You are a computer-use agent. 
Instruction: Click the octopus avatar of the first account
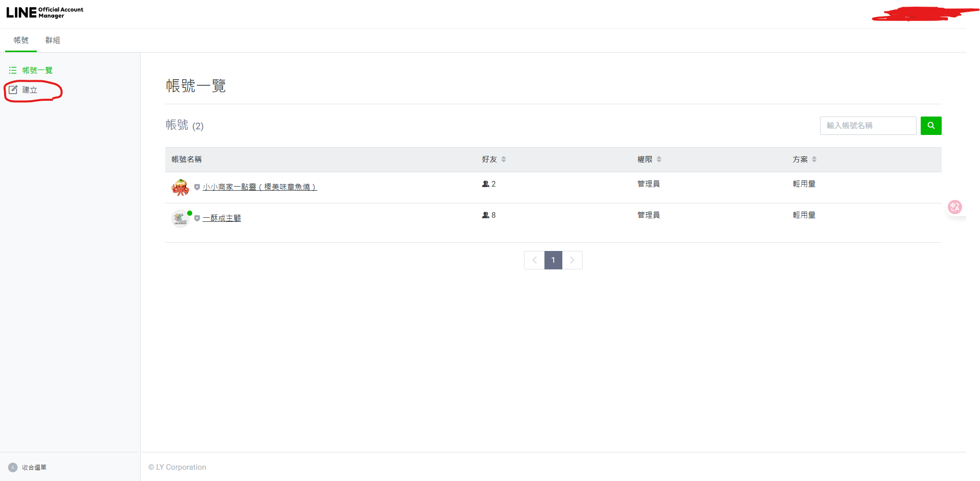(180, 188)
